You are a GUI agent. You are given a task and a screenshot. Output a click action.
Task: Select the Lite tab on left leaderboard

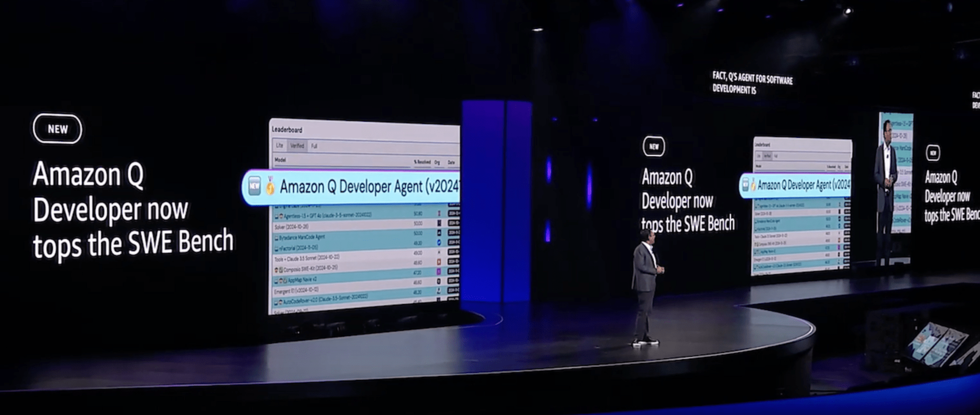click(279, 146)
